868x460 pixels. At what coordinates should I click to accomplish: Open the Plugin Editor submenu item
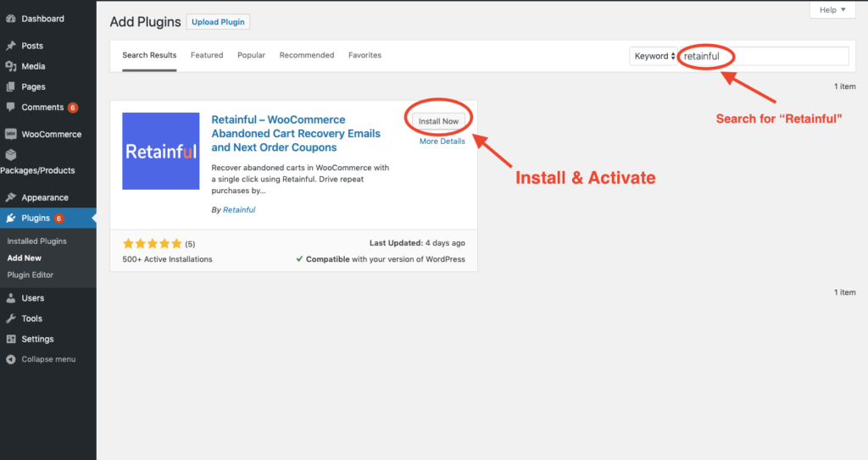click(x=31, y=274)
